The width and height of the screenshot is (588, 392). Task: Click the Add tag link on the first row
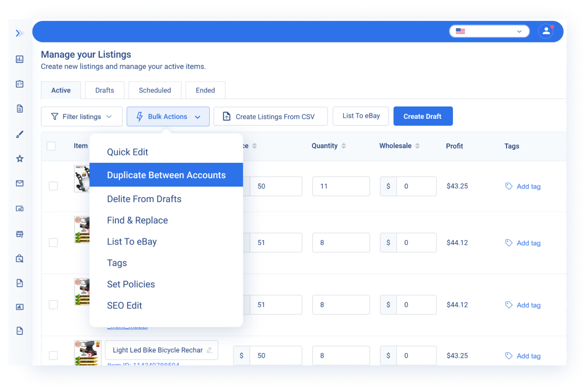point(528,186)
